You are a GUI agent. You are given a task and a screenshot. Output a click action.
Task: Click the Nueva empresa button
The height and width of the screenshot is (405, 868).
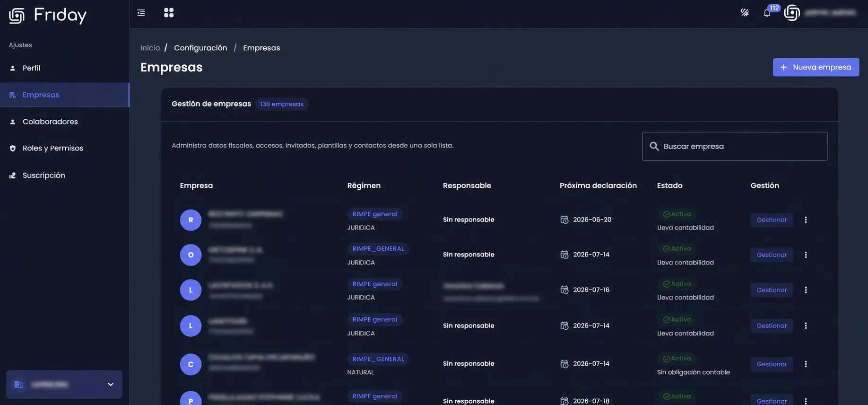(x=816, y=67)
